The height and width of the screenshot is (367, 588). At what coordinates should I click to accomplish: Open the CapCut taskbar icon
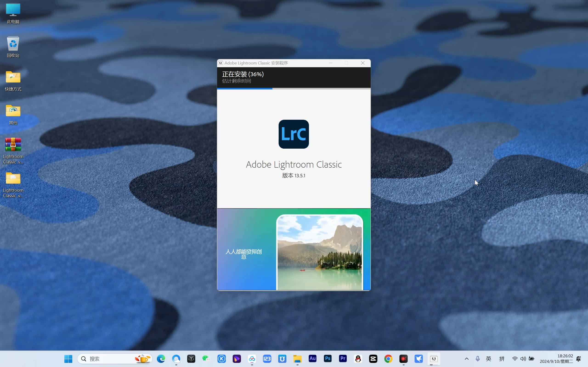pos(373,359)
